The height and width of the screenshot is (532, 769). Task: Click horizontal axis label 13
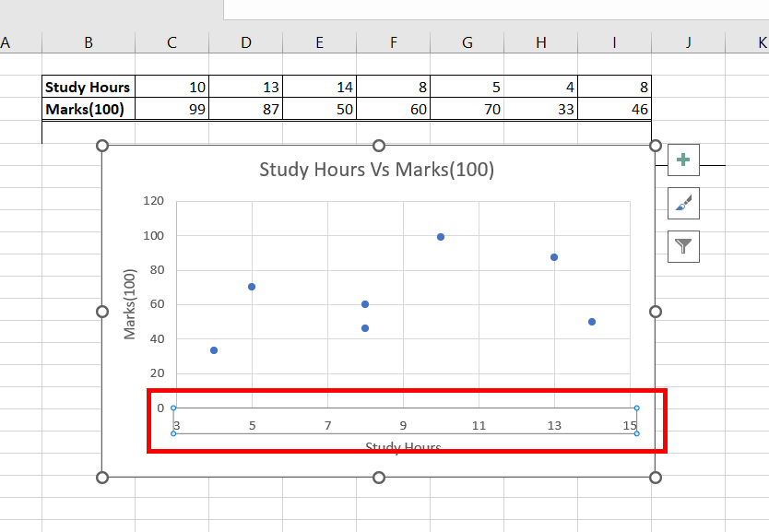[x=554, y=426]
